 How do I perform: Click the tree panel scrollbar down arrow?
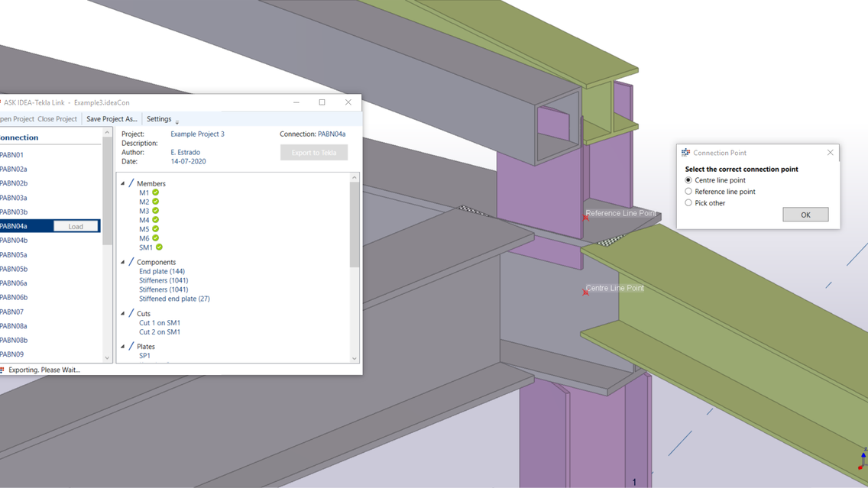tap(355, 358)
